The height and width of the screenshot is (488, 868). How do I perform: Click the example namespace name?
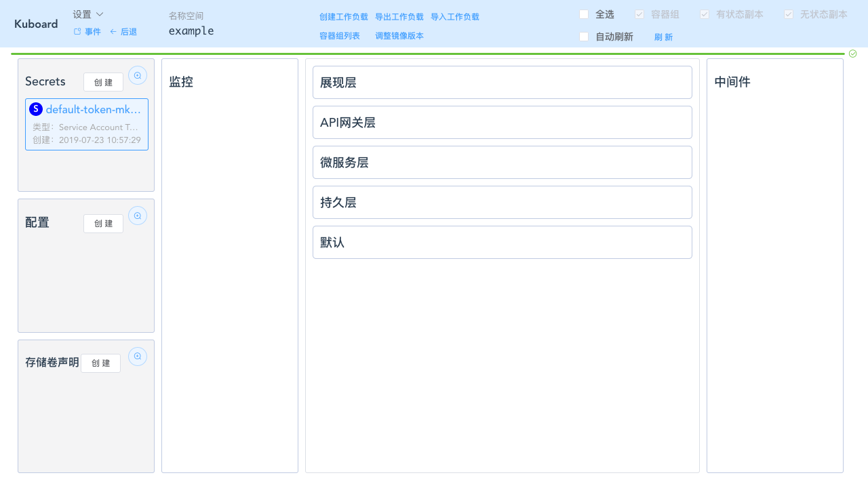point(191,31)
